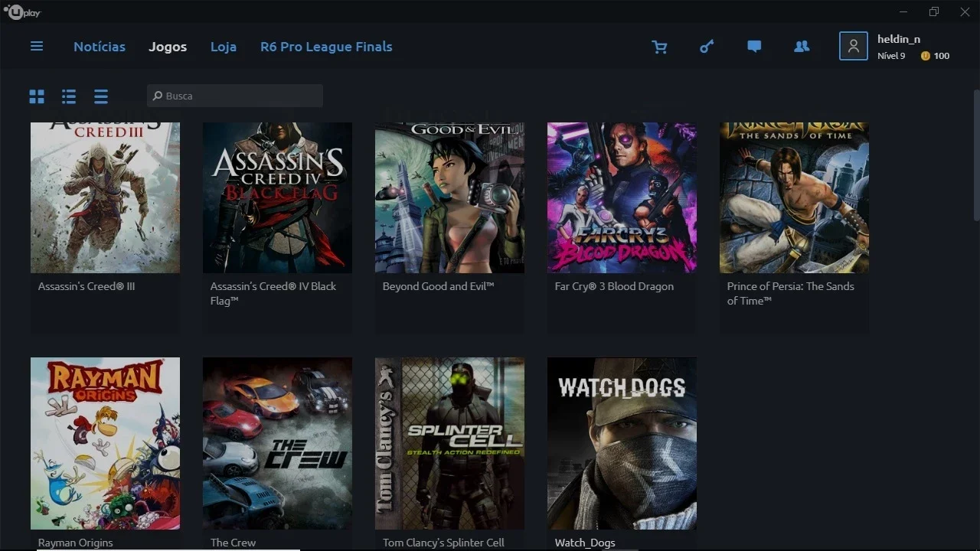Image resolution: width=980 pixels, height=551 pixels.
Task: Open the hamburger main menu
Action: (x=37, y=47)
